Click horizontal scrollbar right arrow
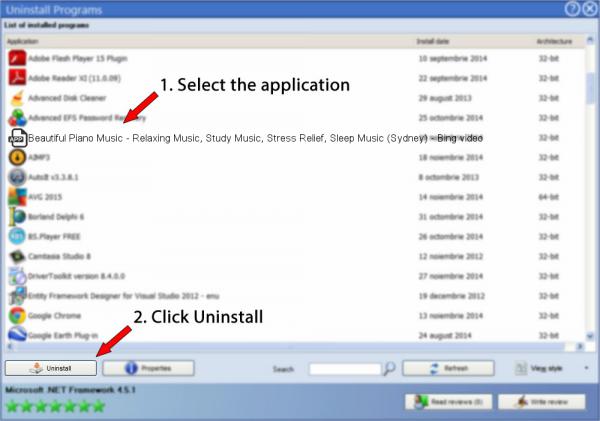 click(x=580, y=346)
